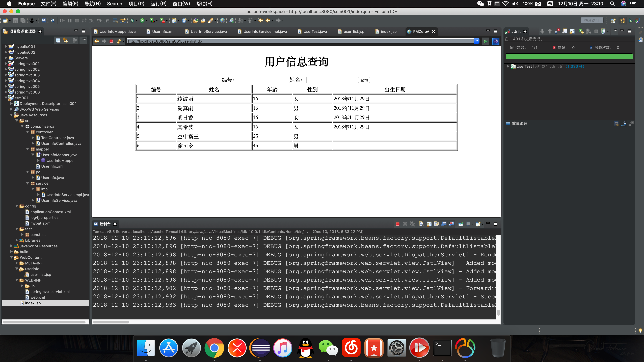Open the 窗口(W) menu
644x362 pixels.
[x=181, y=4]
